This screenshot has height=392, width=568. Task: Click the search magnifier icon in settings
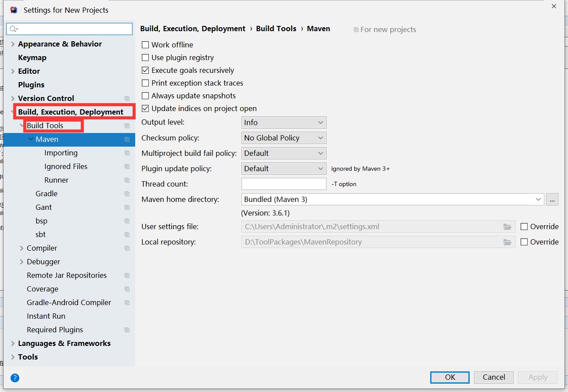click(13, 29)
